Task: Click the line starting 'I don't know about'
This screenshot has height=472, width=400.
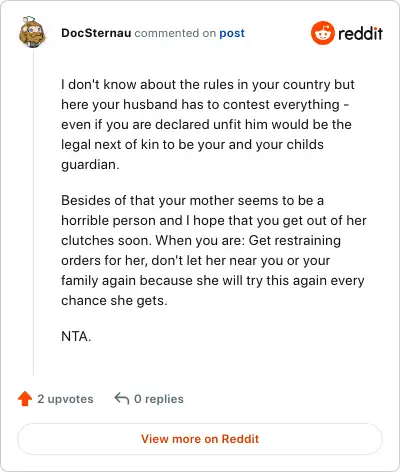Action: pos(208,85)
